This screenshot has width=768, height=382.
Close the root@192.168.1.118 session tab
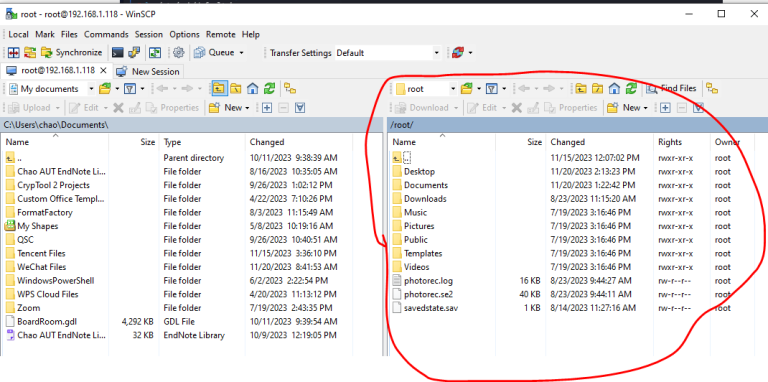point(103,71)
